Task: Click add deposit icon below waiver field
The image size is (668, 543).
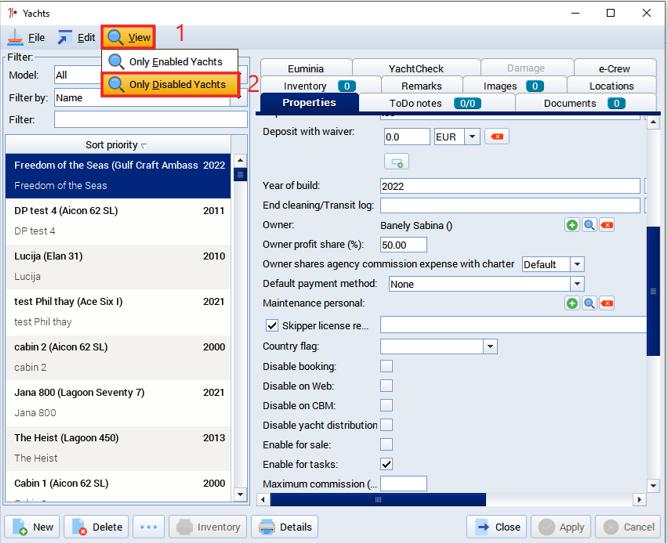Action: click(397, 162)
